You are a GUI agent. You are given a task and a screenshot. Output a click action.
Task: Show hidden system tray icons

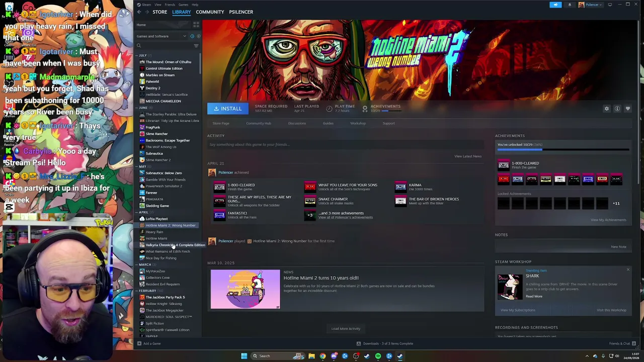point(587,356)
